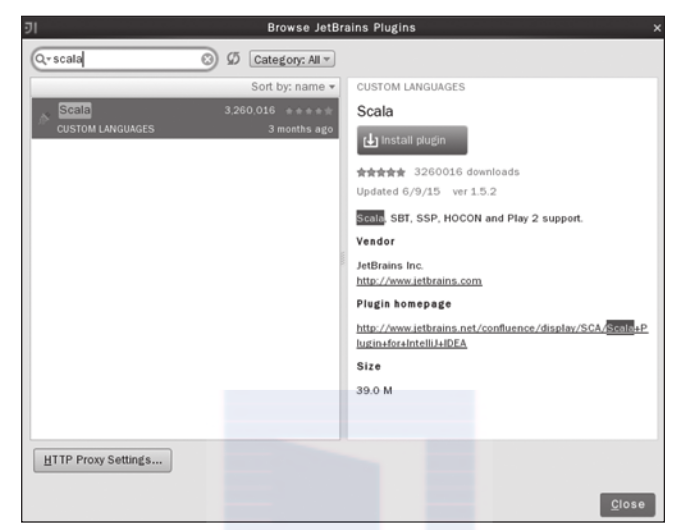Image resolution: width=687 pixels, height=530 pixels.
Task: Click the 'ver 1.5.2' text
Action: point(475,191)
